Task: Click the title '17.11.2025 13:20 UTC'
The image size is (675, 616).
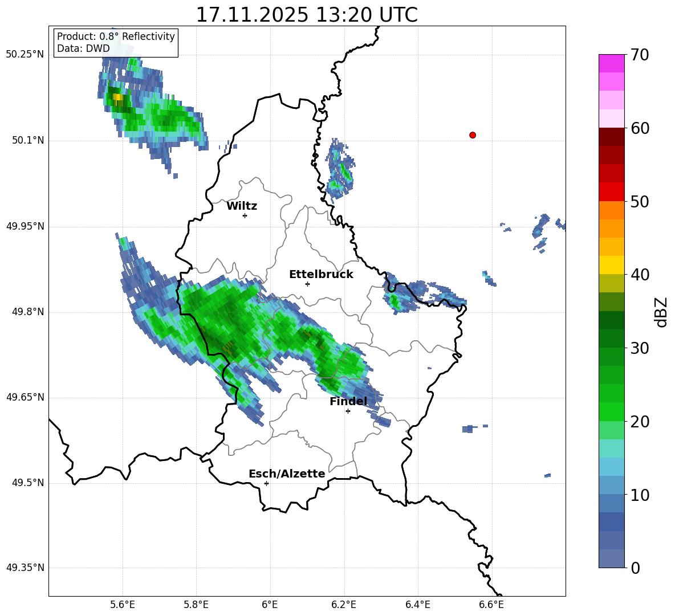Action: coord(307,15)
